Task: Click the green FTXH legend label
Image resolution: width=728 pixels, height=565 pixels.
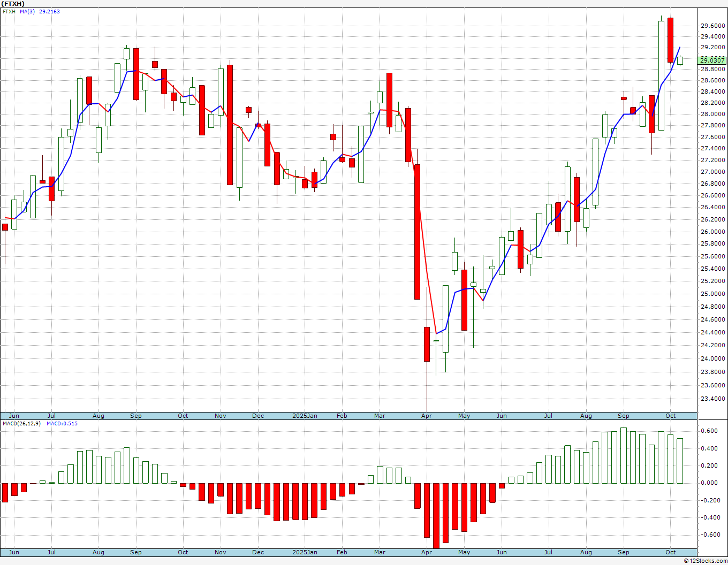Action: click(9, 11)
